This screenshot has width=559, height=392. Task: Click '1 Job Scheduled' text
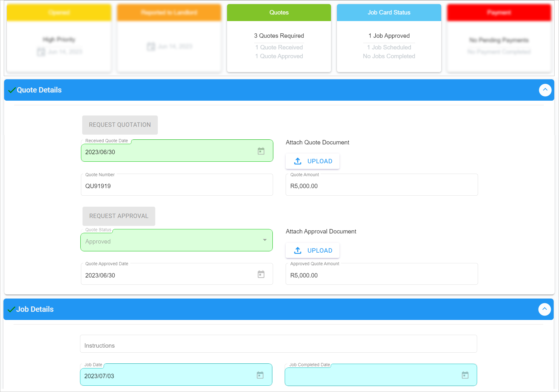tap(389, 47)
